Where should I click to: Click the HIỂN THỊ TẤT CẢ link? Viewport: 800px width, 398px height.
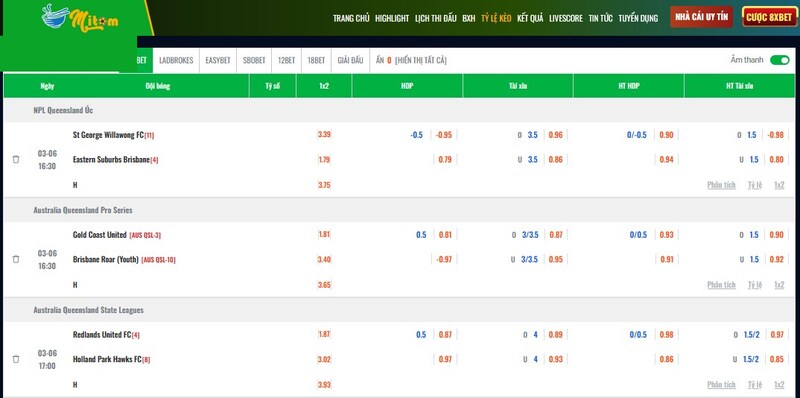pos(421,60)
